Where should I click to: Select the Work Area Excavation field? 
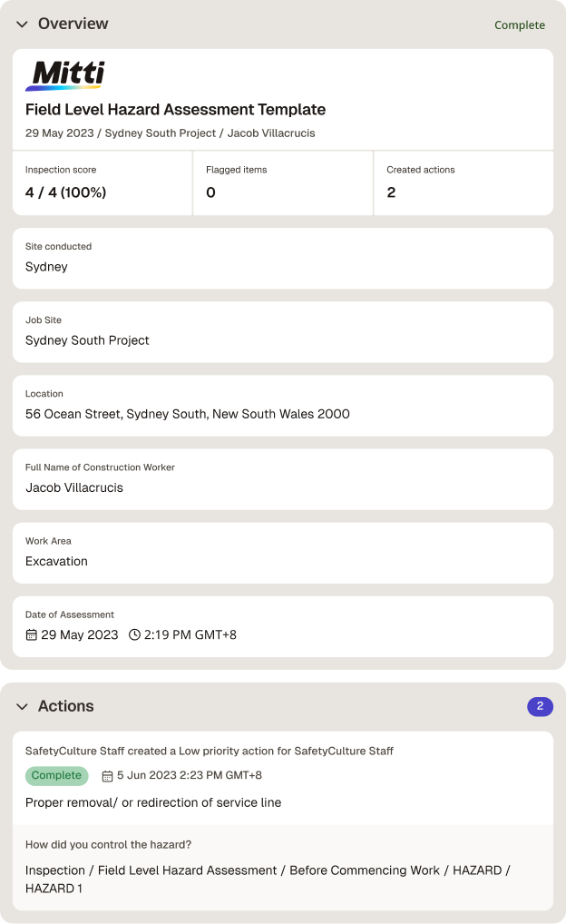click(x=283, y=553)
